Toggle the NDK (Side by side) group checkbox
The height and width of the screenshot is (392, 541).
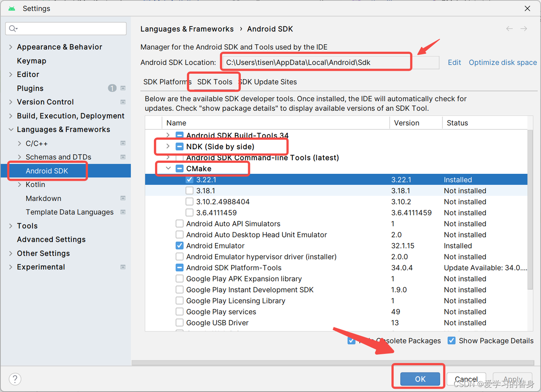click(179, 147)
